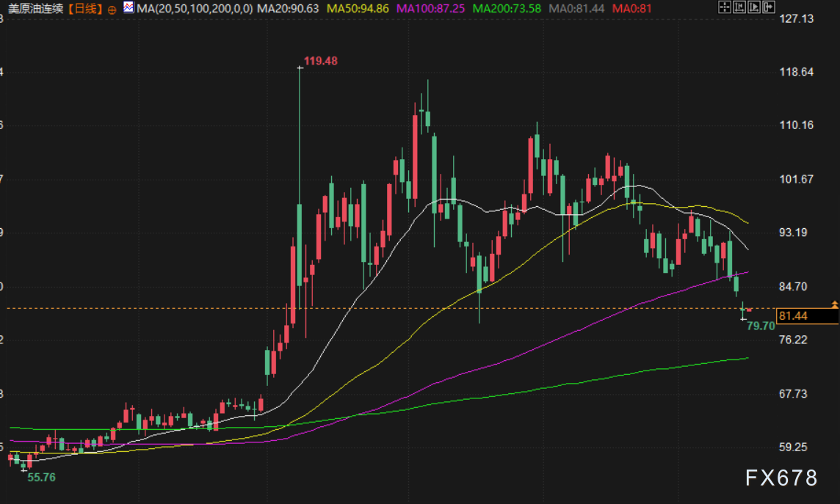Click the 127.13 price axis label
The height and width of the screenshot is (504, 840).
click(x=797, y=19)
